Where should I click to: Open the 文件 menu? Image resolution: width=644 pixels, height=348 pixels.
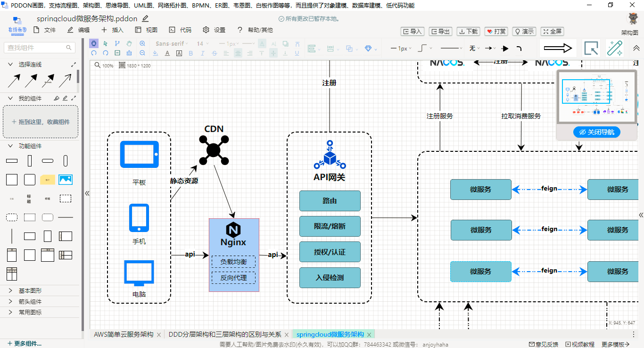pos(45,30)
